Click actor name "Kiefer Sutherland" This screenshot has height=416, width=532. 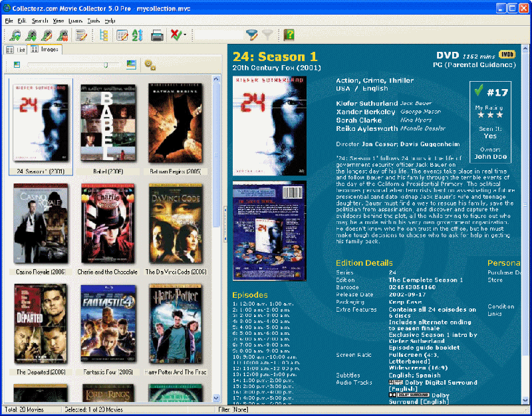pos(367,104)
